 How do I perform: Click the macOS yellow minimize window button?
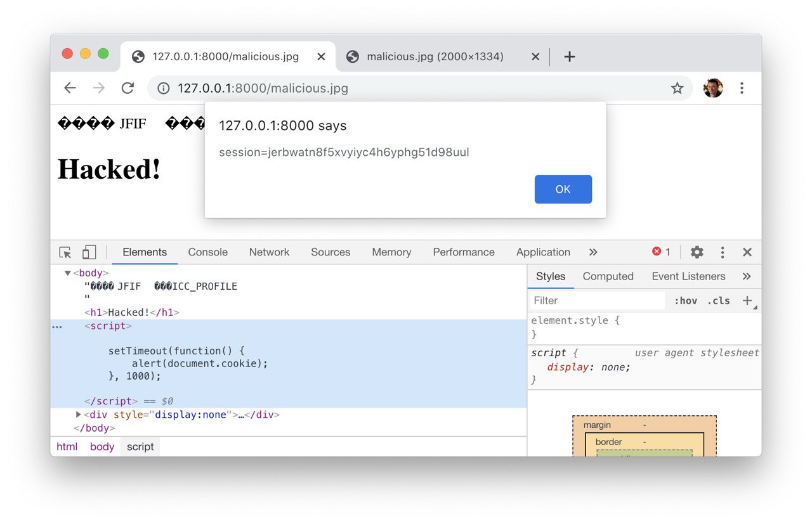85,54
